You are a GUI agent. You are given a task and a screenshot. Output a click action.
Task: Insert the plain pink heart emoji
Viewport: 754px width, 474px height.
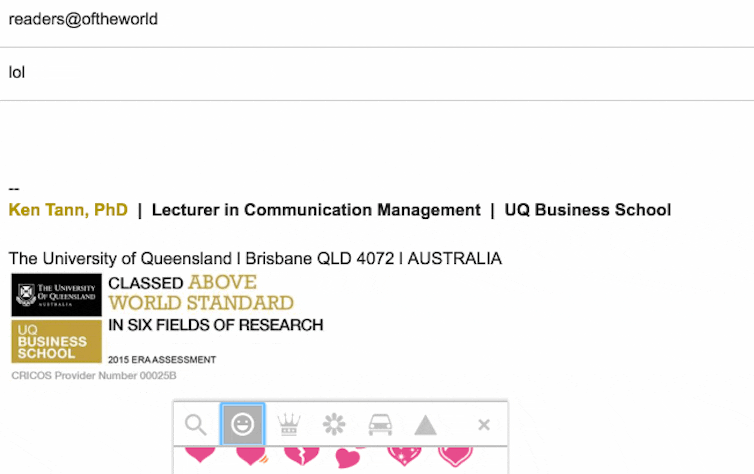pyautogui.click(x=200, y=454)
